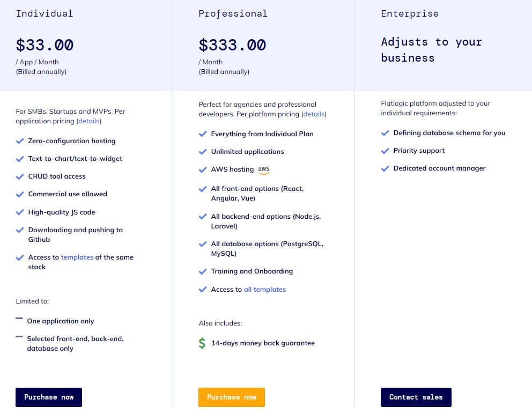Click the checkmark next to Training and Onboarding
The image size is (532, 414).
(203, 271)
